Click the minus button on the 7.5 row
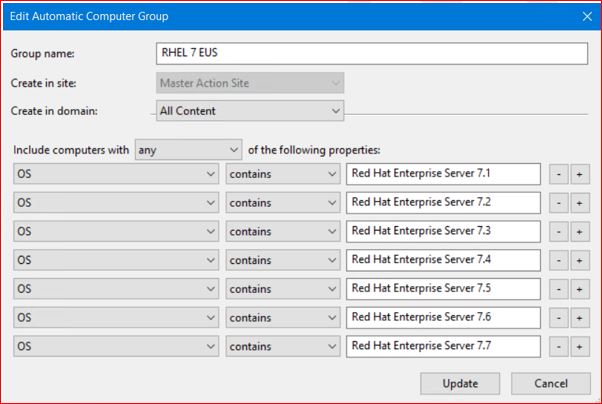Image resolution: width=602 pixels, height=404 pixels. 560,289
